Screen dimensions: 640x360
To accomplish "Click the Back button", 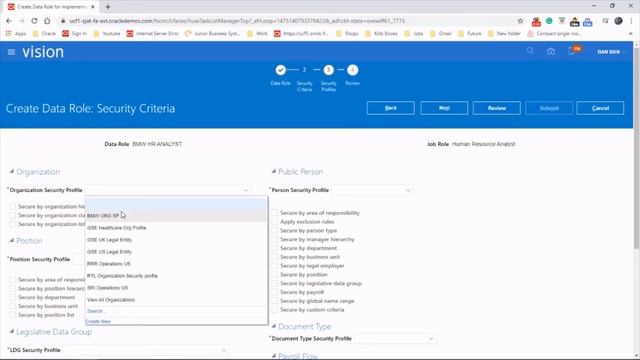I will [x=391, y=108].
